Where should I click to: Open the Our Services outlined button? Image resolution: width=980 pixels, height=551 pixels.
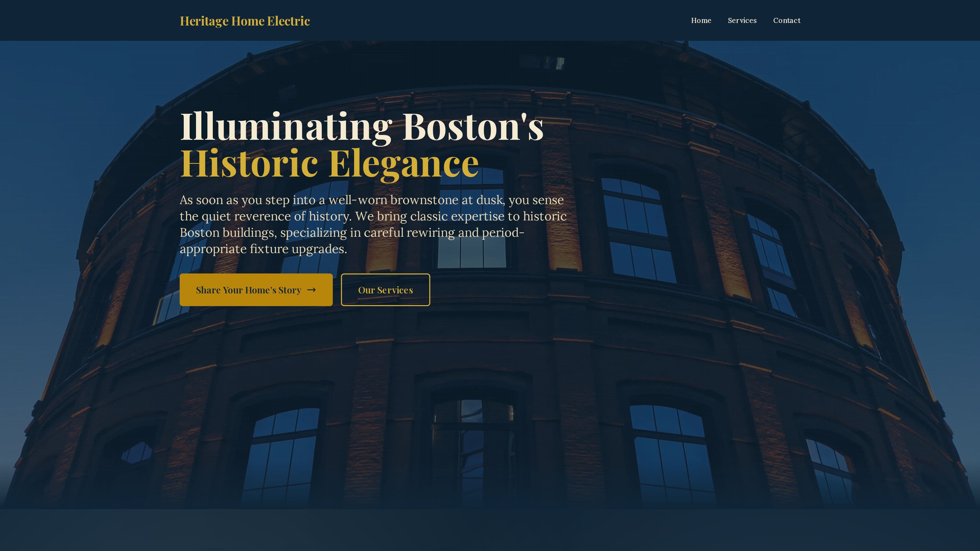385,290
